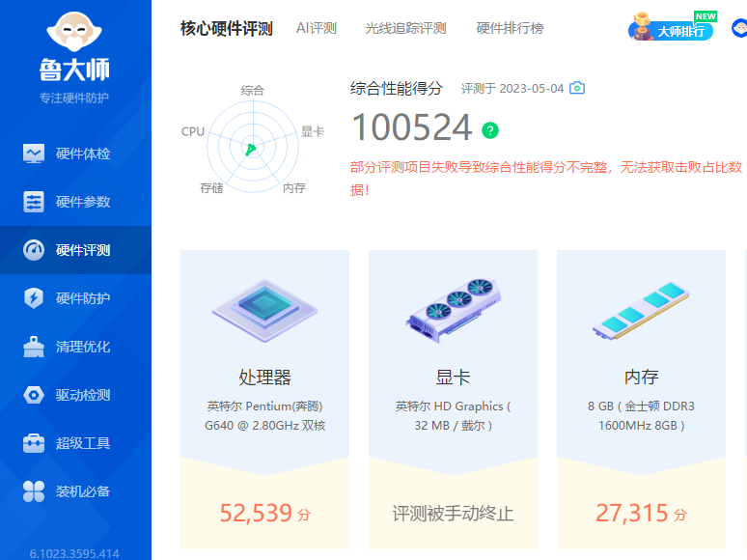Click the 硬件评测 gauge icon
Image resolution: width=747 pixels, height=560 pixels.
point(34,250)
